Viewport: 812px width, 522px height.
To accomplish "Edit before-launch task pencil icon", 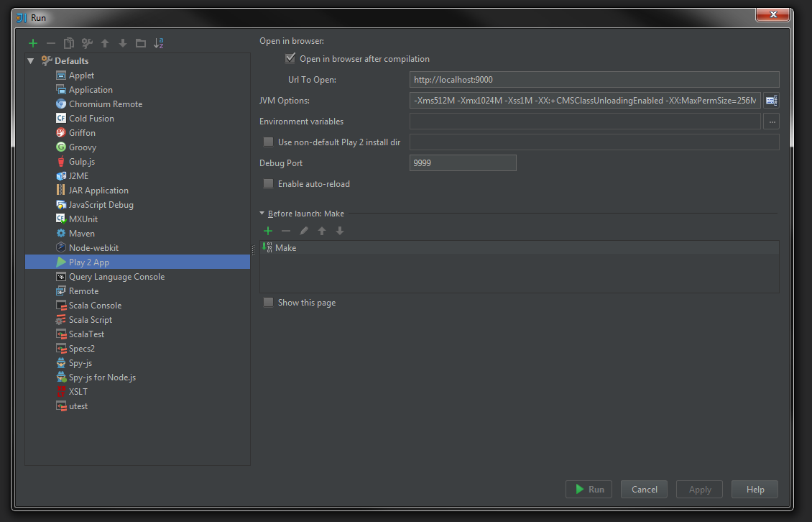I will pyautogui.click(x=304, y=231).
